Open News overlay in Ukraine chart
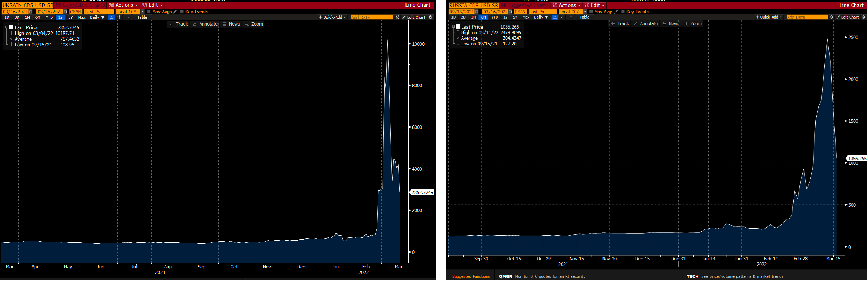868x281 pixels. click(x=231, y=24)
